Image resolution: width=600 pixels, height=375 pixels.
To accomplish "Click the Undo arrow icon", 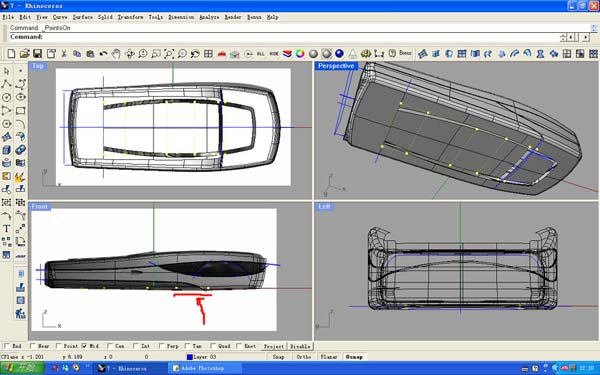I will tap(103, 54).
